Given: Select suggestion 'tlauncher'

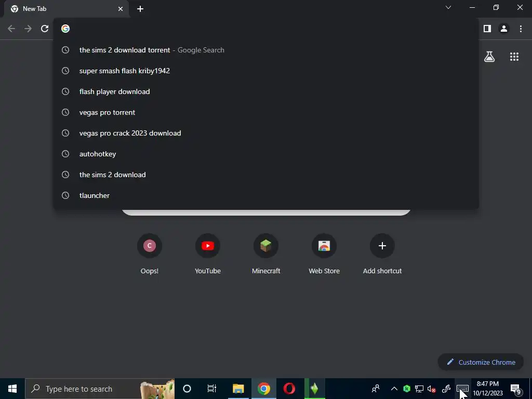Looking at the screenshot, I should (x=266, y=195).
